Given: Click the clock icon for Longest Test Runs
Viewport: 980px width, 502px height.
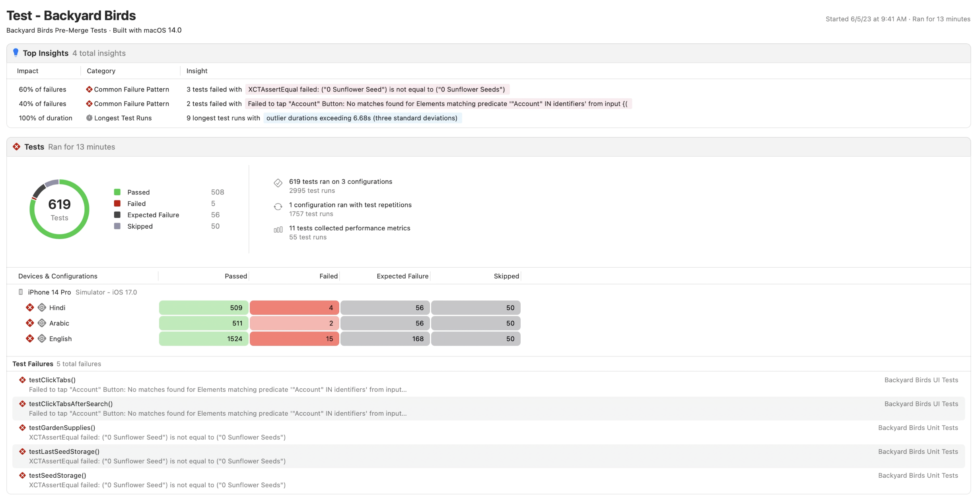Looking at the screenshot, I should [x=89, y=118].
